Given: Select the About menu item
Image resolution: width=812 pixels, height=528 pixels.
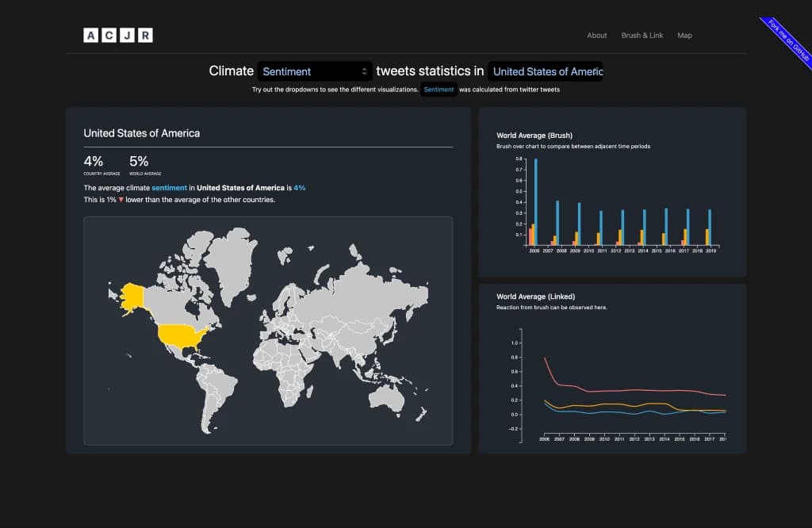Looking at the screenshot, I should coord(596,35).
